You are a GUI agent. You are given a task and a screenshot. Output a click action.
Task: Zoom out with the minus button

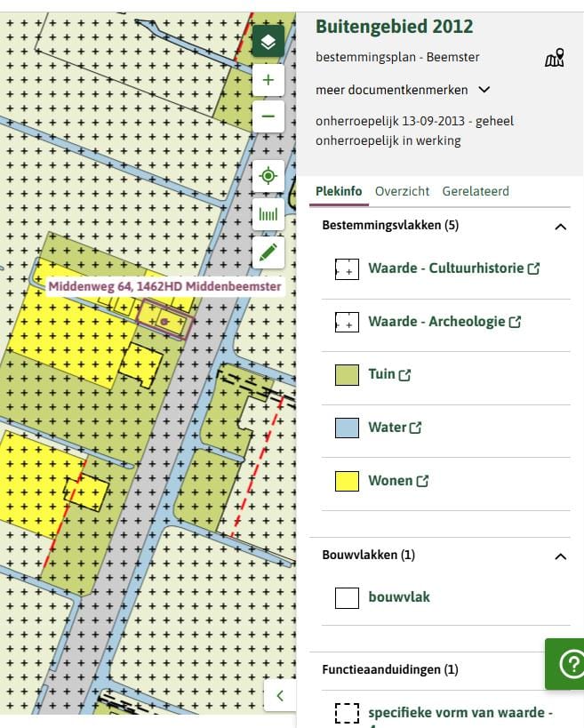pyautogui.click(x=268, y=116)
